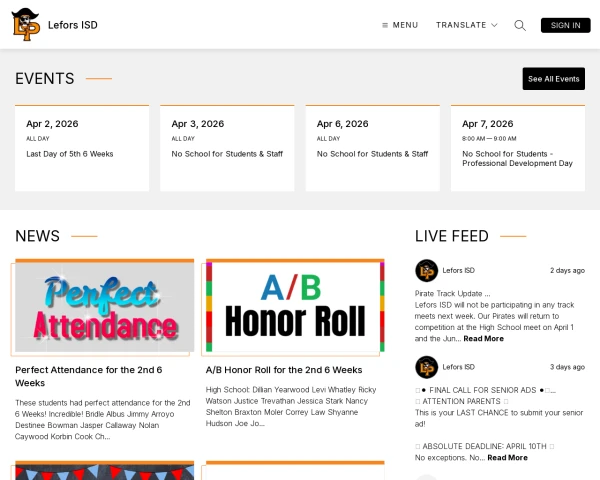
Task: Click the 8:00 AM — 9:00 AM time label
Action: [489, 139]
